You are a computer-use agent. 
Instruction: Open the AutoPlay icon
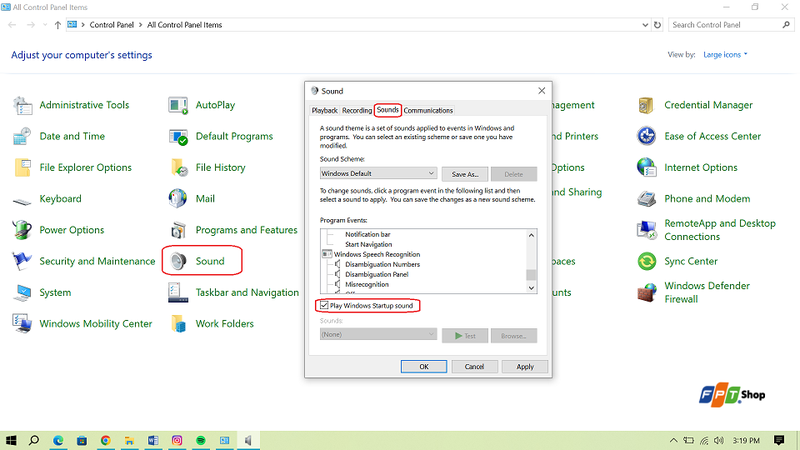[x=178, y=105]
